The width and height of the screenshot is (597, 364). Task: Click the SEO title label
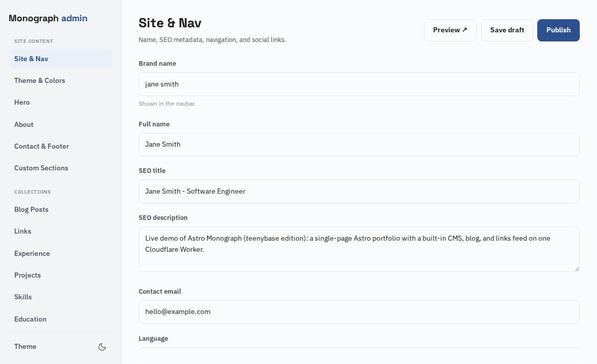pos(152,171)
